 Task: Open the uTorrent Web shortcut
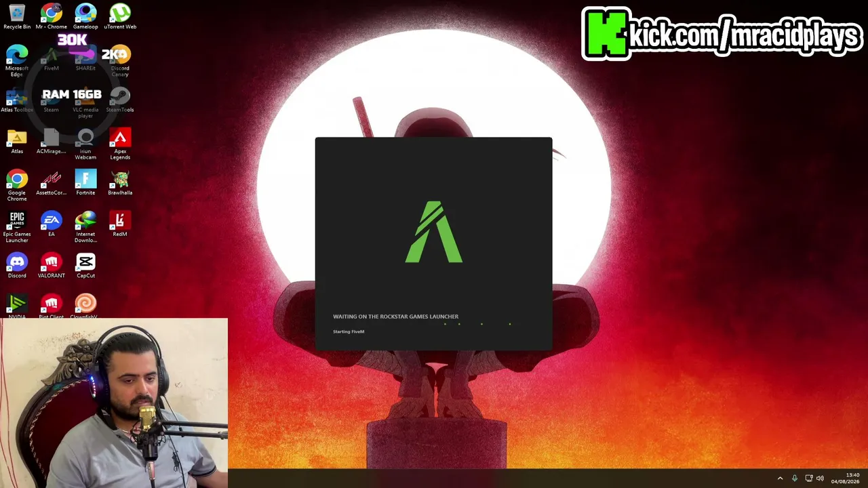coord(120,17)
